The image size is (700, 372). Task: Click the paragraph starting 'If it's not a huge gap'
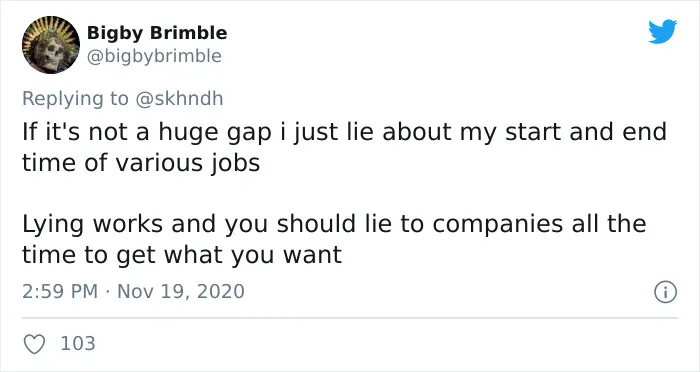[x=344, y=148]
